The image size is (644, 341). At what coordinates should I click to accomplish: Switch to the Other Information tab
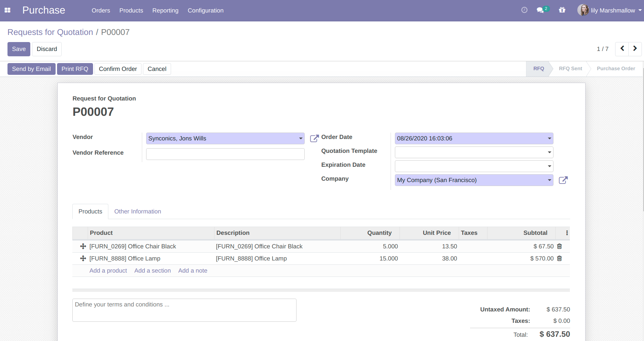(x=138, y=211)
